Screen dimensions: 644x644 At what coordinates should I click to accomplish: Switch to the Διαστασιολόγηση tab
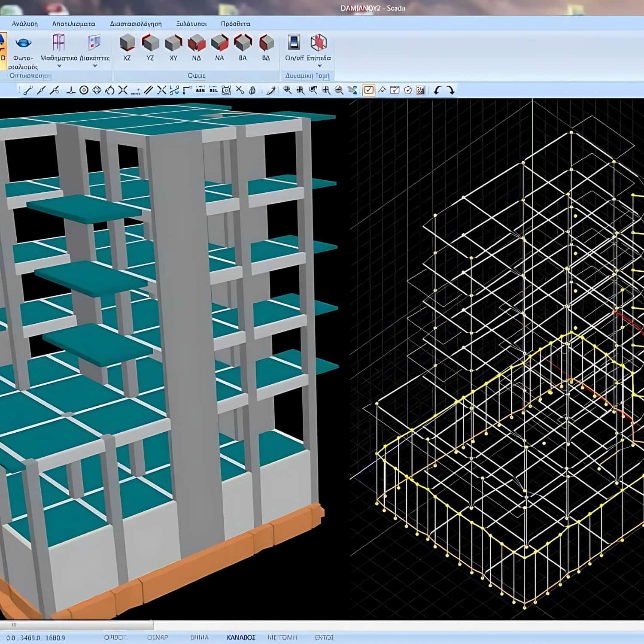(136, 24)
